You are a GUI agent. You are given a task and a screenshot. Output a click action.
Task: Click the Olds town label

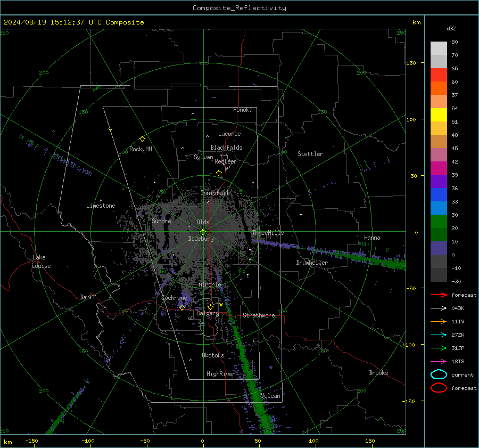[203, 222]
